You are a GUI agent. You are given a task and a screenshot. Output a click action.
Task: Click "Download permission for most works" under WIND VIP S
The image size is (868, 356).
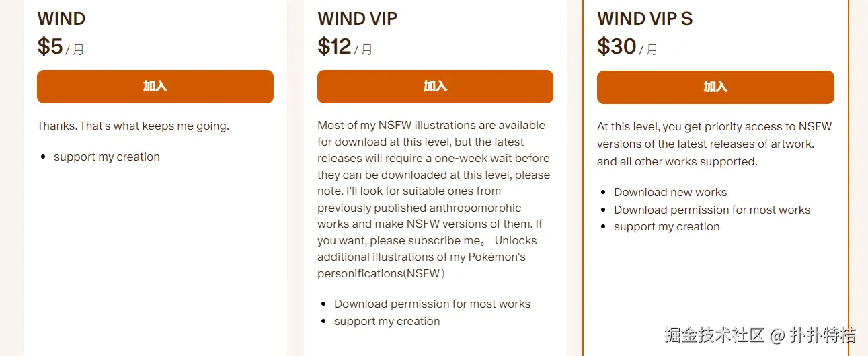pos(712,210)
